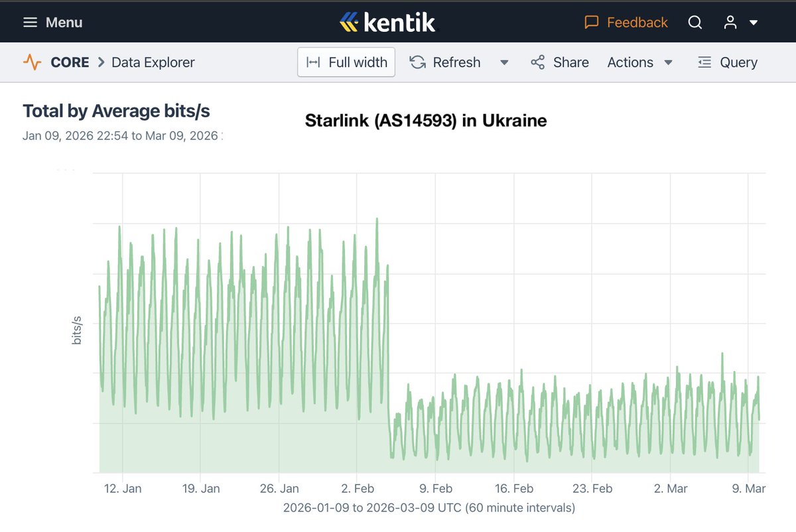Open the Query filter icon
The image size is (796, 532).
tap(704, 62)
